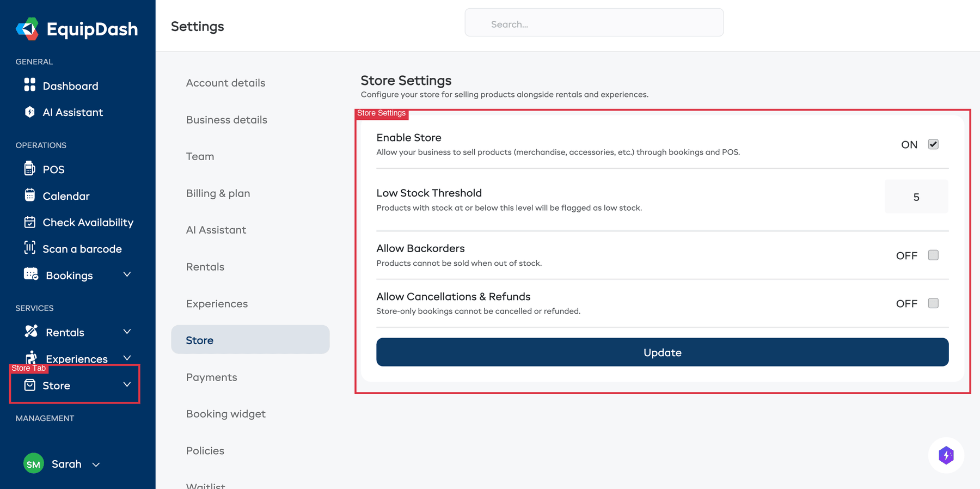Click the Store Settings heading
This screenshot has width=980, height=489.
click(406, 81)
